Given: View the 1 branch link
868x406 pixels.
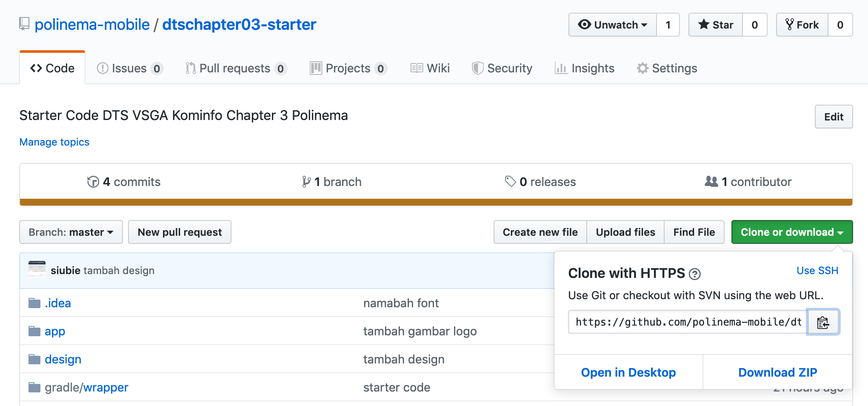Looking at the screenshot, I should [x=332, y=182].
